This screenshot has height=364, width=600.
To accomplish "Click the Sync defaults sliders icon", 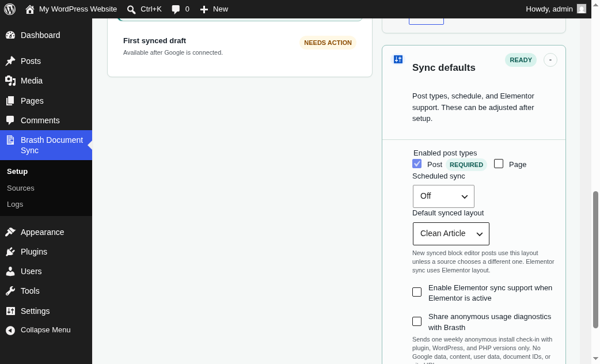I will (x=398, y=59).
